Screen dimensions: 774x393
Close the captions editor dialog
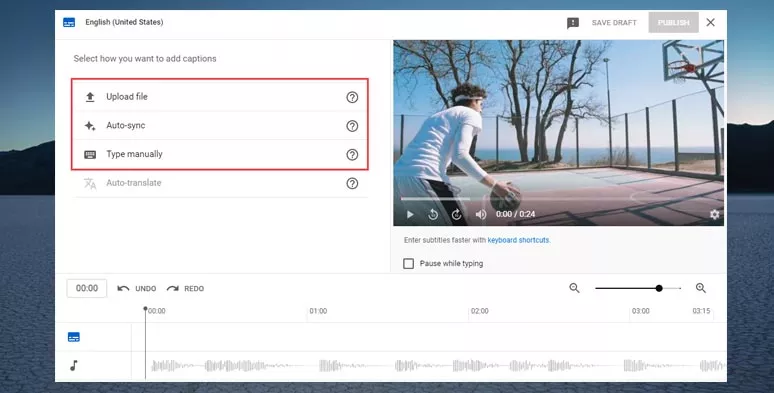pos(710,22)
